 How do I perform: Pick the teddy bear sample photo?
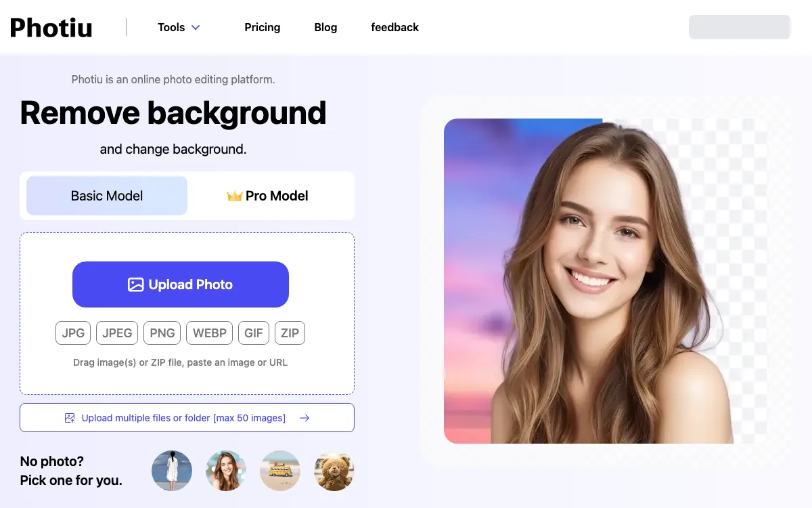pos(334,471)
